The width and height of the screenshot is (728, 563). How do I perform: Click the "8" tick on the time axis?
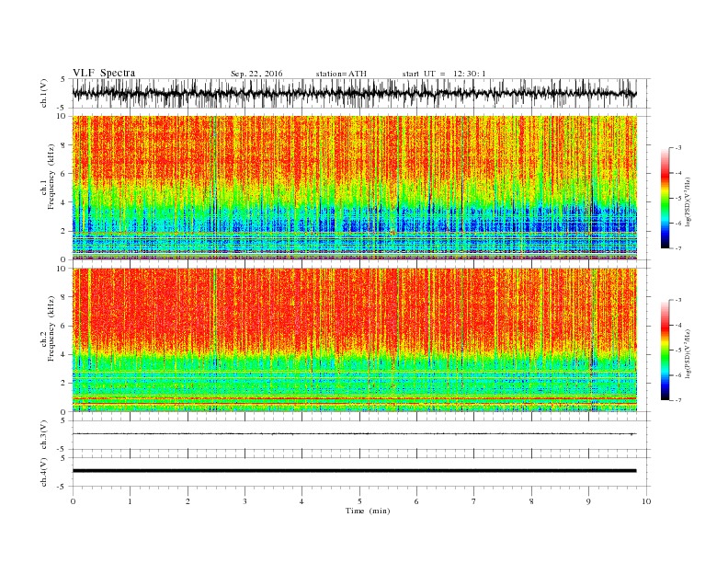(x=531, y=501)
